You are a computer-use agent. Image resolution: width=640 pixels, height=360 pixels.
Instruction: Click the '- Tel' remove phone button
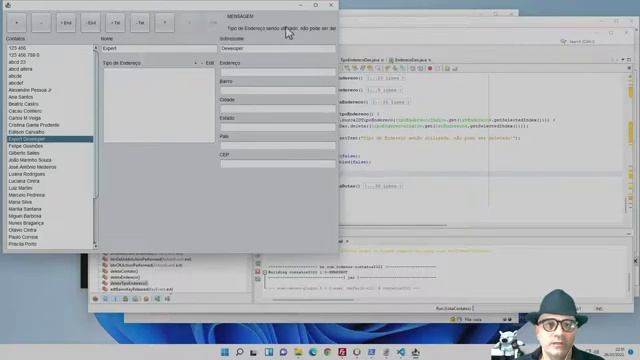point(140,23)
